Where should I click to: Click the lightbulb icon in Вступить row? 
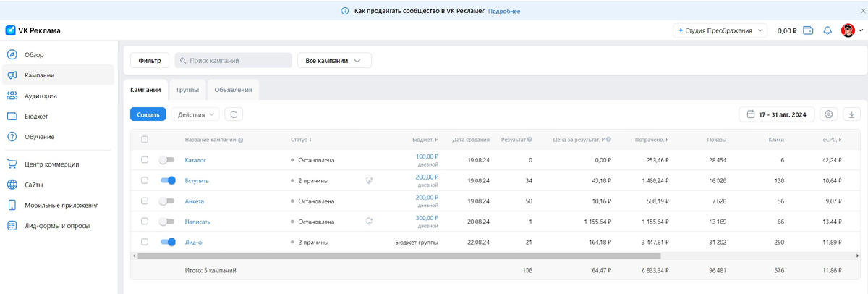pyautogui.click(x=369, y=180)
